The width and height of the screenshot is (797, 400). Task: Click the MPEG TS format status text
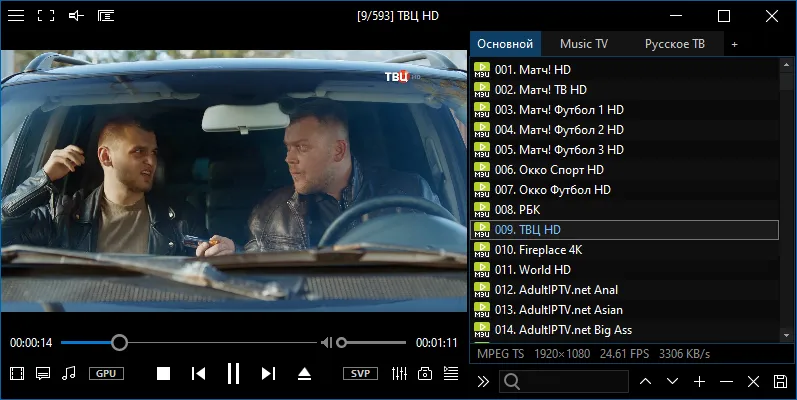500,354
